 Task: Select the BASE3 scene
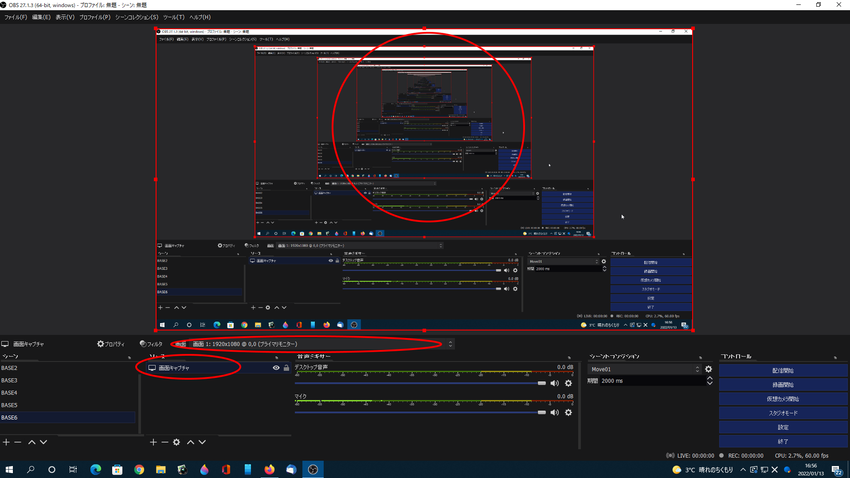(x=68, y=380)
